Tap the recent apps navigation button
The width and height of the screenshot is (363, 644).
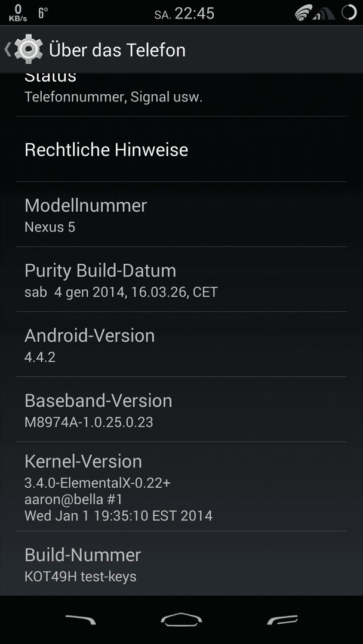pos(282,620)
